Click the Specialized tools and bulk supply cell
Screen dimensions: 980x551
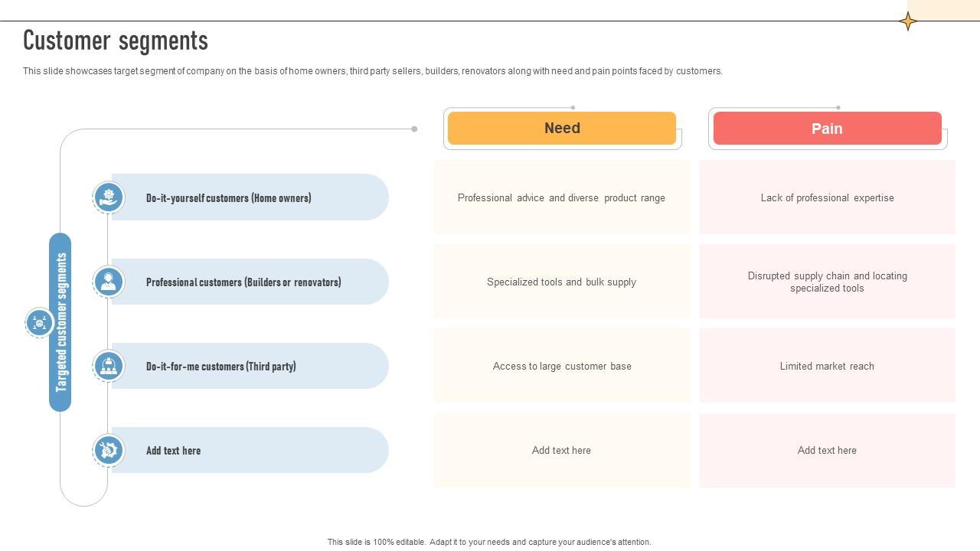pos(561,282)
